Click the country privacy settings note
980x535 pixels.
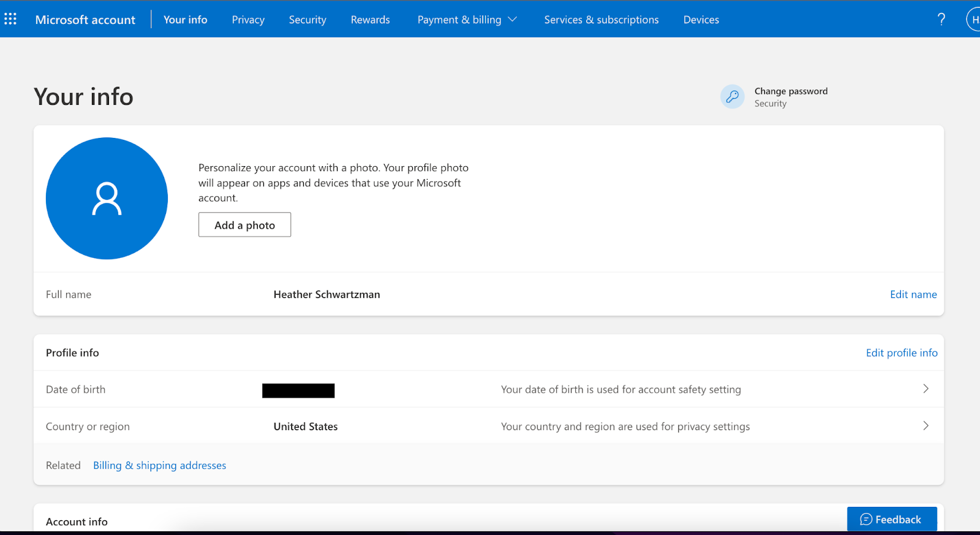pos(625,427)
